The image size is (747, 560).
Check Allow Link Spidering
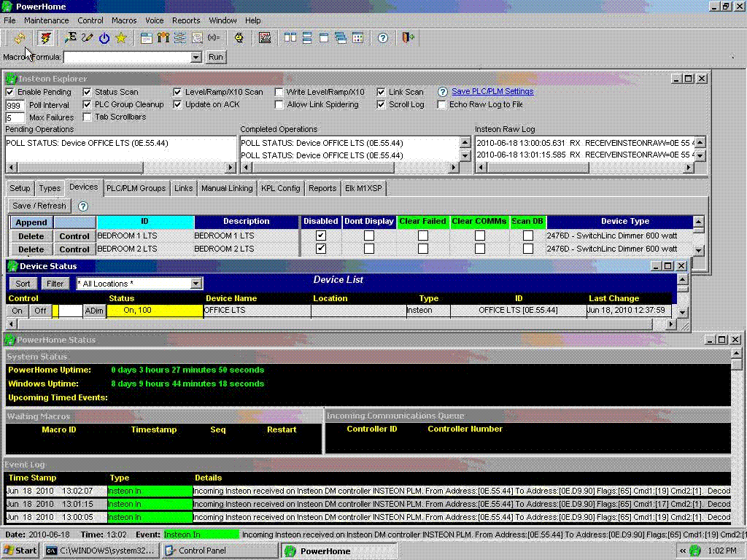point(279,104)
